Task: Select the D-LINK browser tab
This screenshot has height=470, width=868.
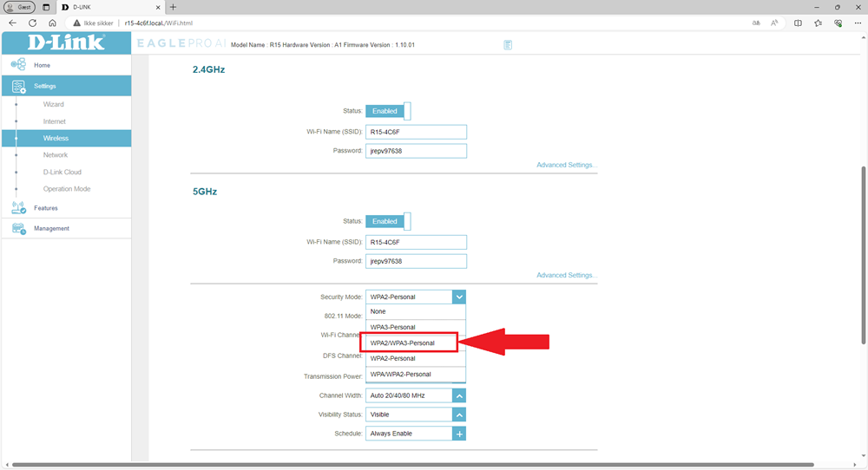Action: [109, 7]
